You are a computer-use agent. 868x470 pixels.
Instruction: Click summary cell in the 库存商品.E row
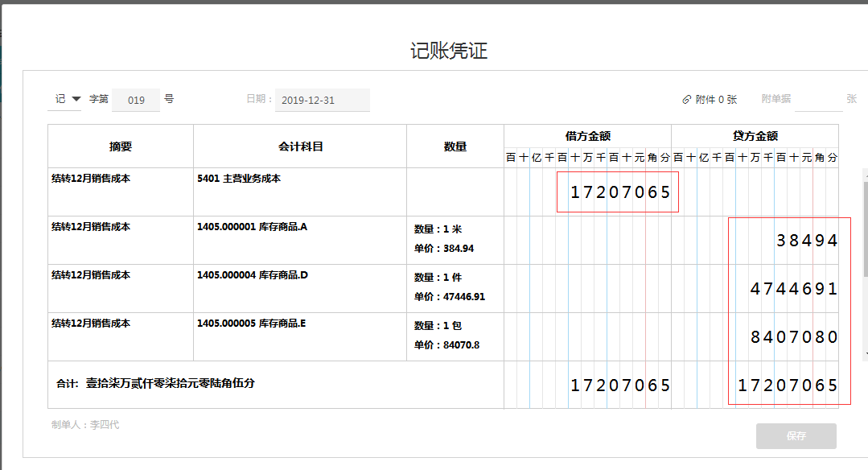121,336
